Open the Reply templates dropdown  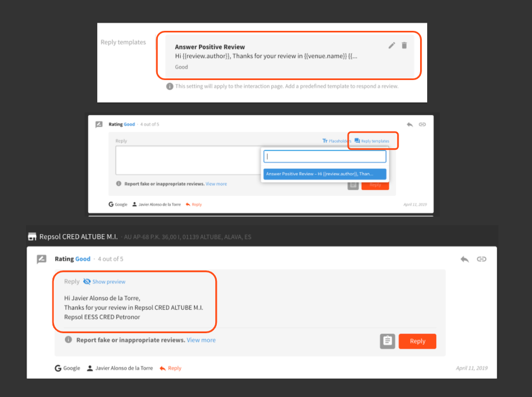pos(372,141)
